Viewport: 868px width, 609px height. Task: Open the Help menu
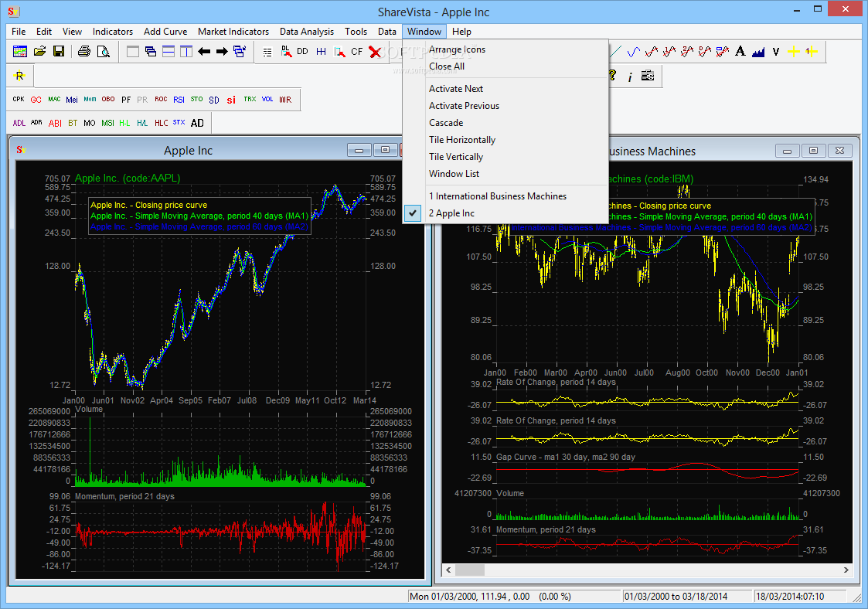[461, 32]
